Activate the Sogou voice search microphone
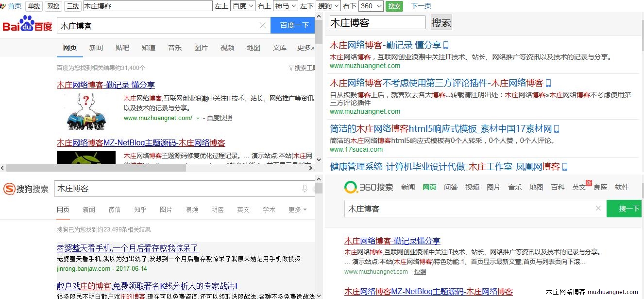 [x=305, y=189]
